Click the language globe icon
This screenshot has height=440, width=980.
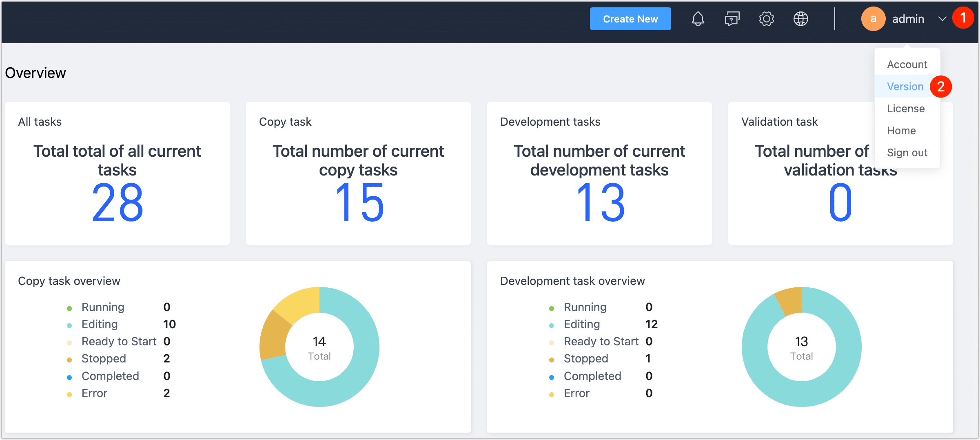click(800, 19)
